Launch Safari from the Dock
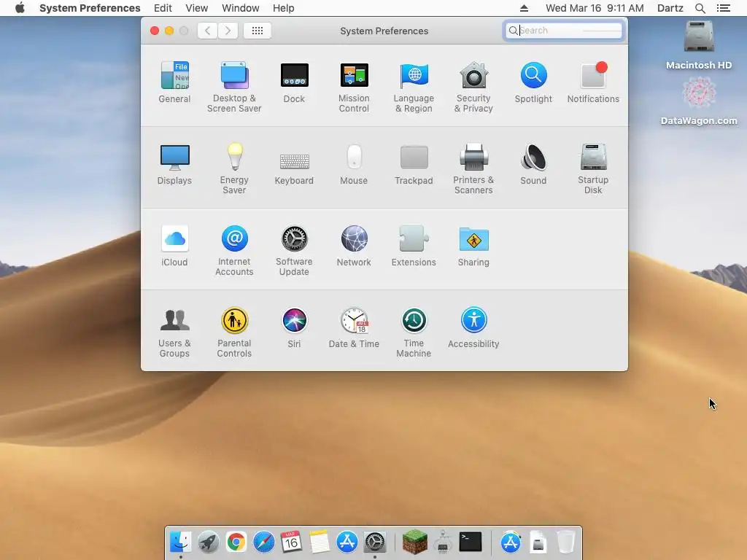The width and height of the screenshot is (747, 560). [x=264, y=542]
